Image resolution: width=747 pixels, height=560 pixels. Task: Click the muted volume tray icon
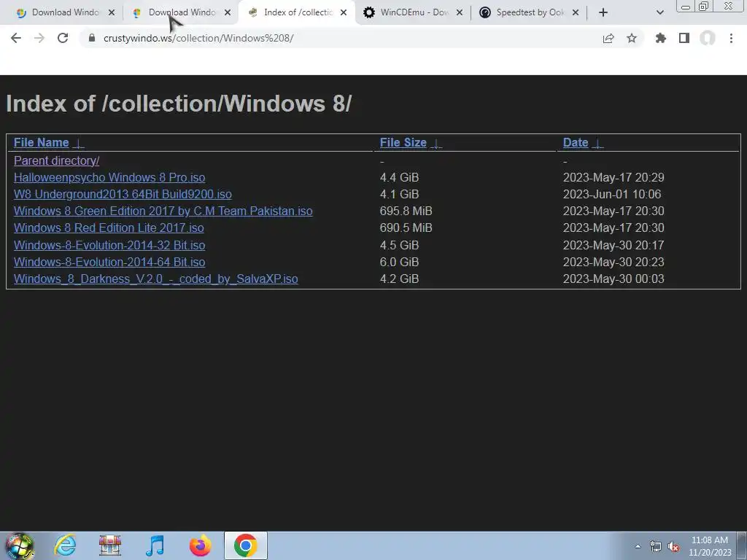pyautogui.click(x=673, y=547)
